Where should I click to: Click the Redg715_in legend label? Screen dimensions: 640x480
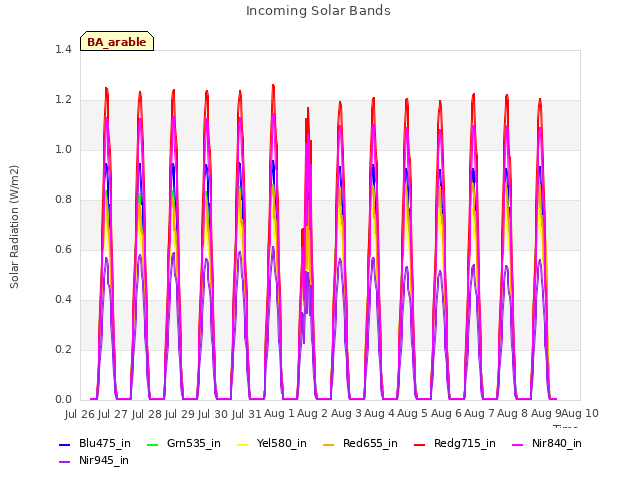(464, 443)
